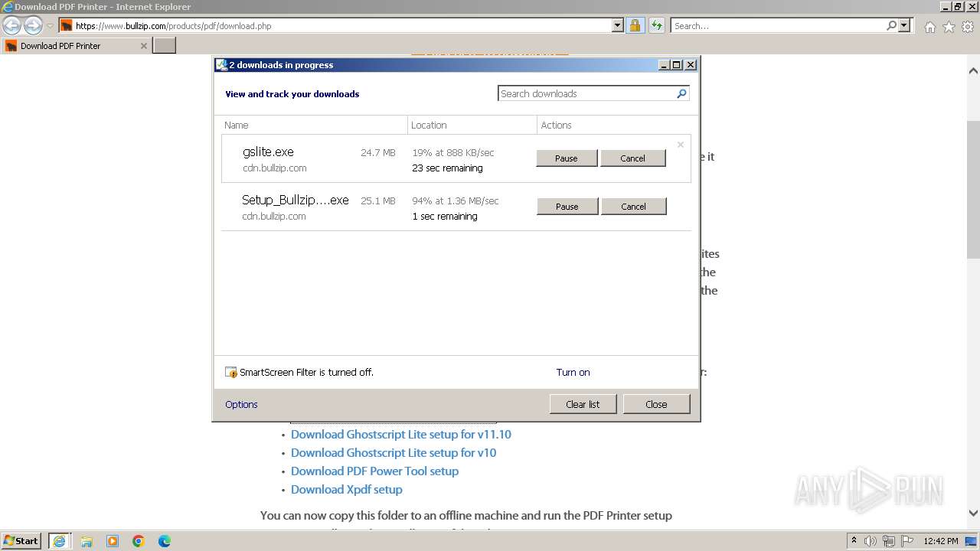Open the Edge taskbar icon
Image resolution: width=980 pixels, height=551 pixels.
tap(165, 541)
